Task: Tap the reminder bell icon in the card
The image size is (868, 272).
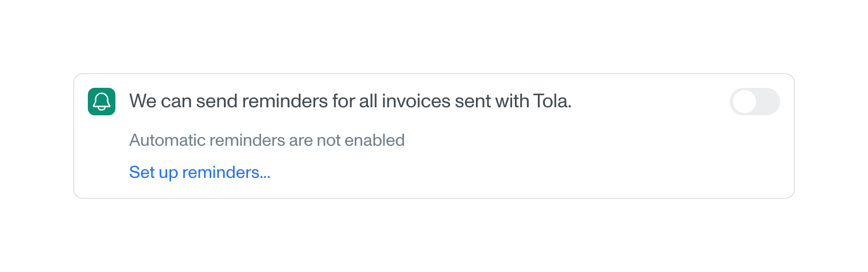Action: click(x=102, y=102)
